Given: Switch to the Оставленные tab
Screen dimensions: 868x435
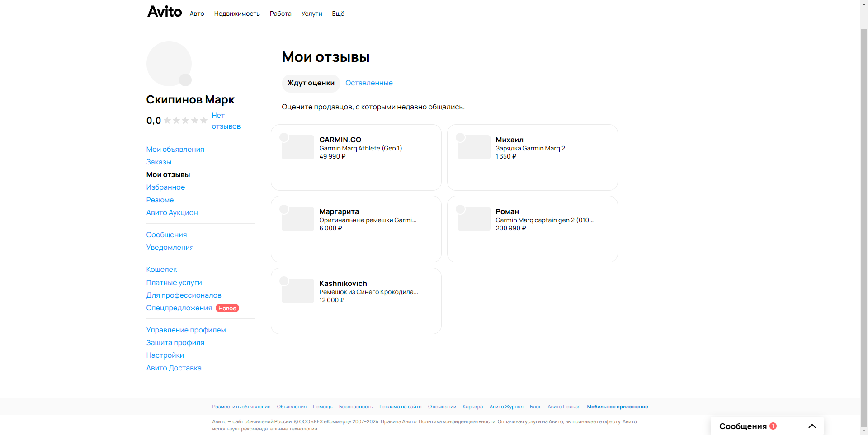Looking at the screenshot, I should click(369, 83).
